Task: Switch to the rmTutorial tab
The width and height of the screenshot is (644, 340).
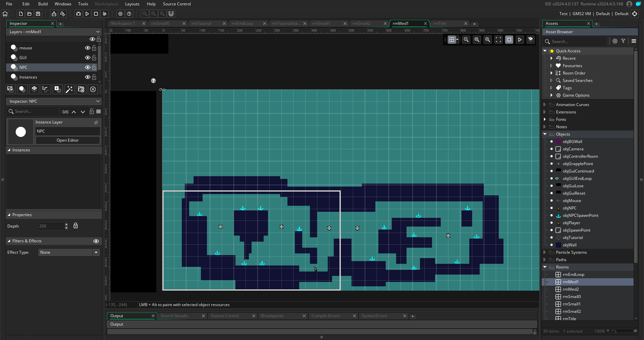Action: (201, 23)
